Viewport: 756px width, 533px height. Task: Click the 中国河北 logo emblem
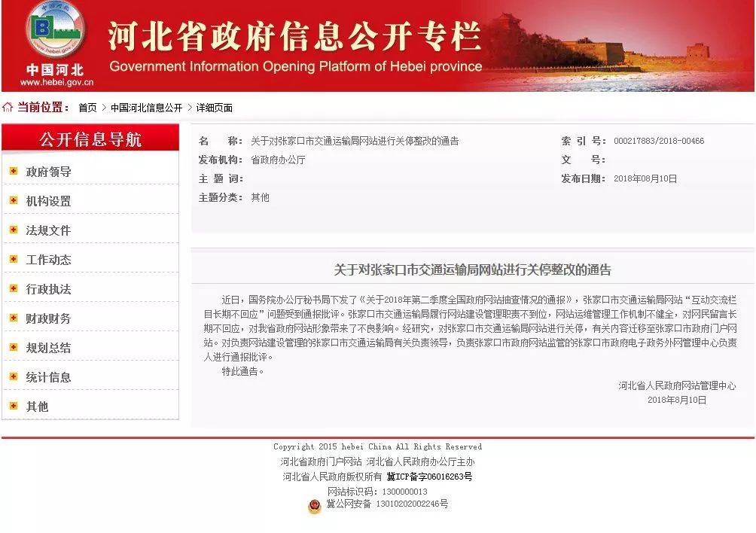[x=56, y=29]
